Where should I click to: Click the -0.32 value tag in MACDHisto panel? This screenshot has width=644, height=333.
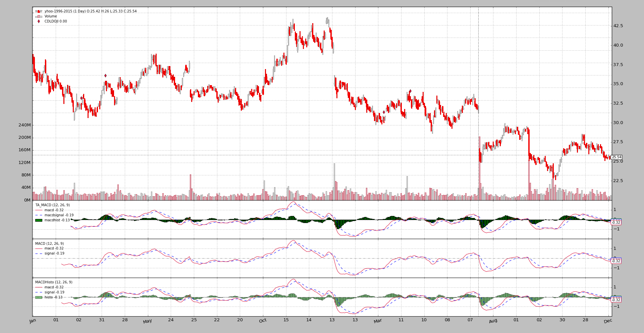(616, 300)
